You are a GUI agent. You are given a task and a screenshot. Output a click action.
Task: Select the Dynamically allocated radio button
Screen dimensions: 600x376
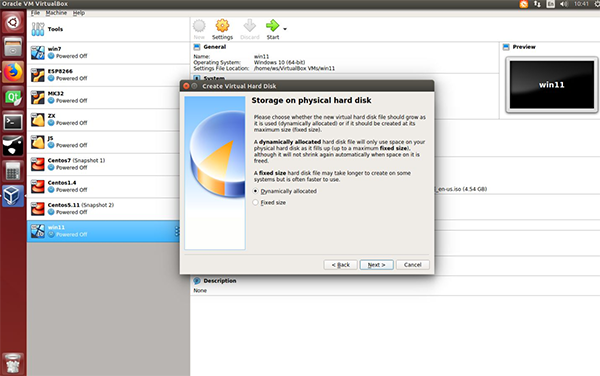(256, 191)
